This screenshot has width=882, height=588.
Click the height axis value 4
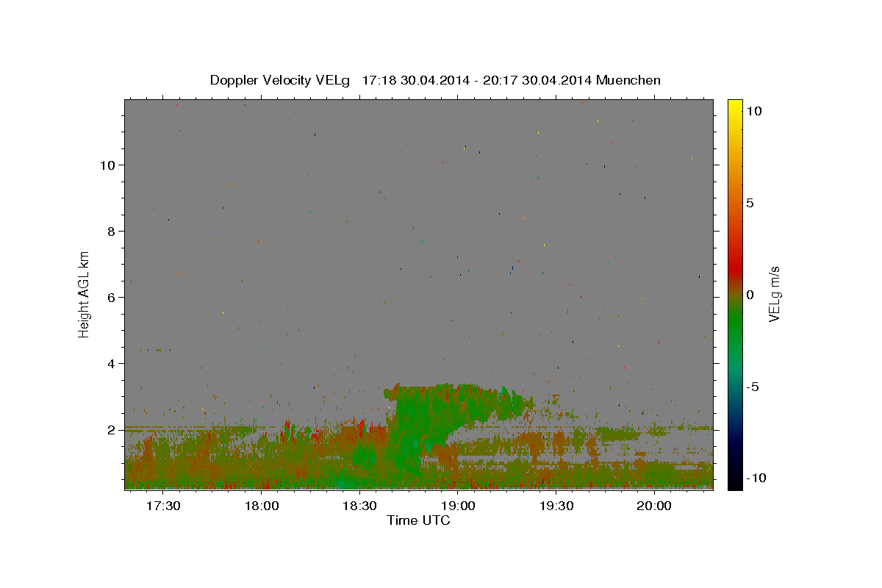tap(112, 364)
